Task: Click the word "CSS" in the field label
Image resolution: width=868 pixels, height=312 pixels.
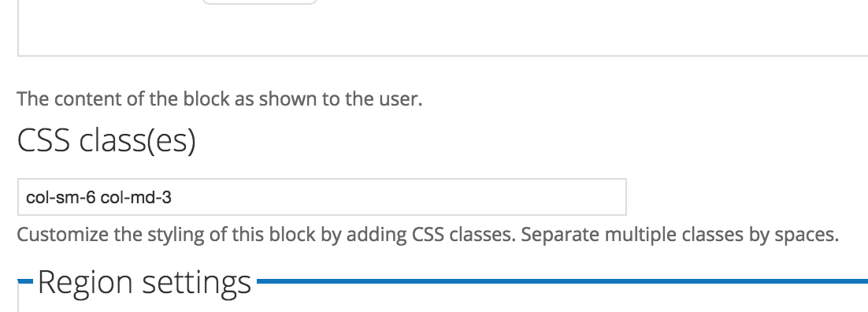Action: click(x=44, y=140)
